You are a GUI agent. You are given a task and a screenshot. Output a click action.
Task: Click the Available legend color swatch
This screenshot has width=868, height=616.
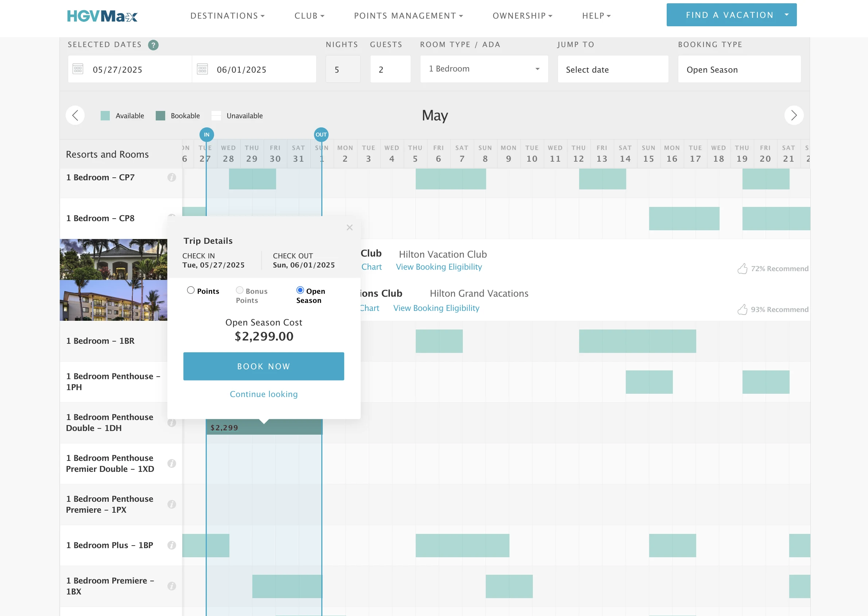coord(105,116)
